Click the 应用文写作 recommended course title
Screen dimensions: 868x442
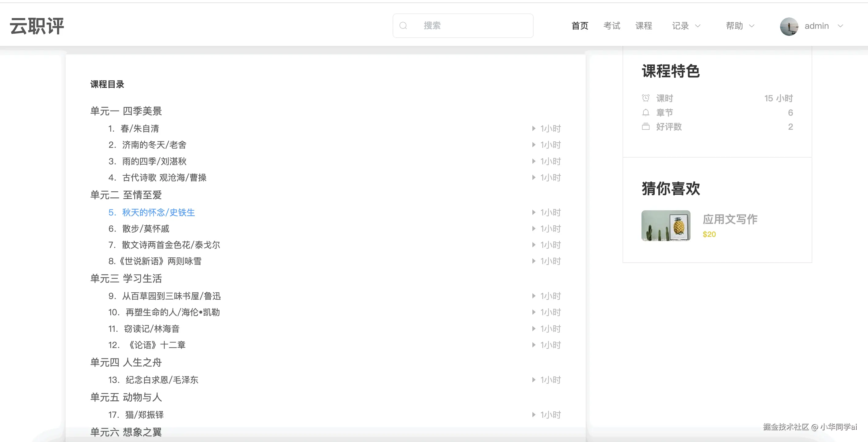pos(730,219)
